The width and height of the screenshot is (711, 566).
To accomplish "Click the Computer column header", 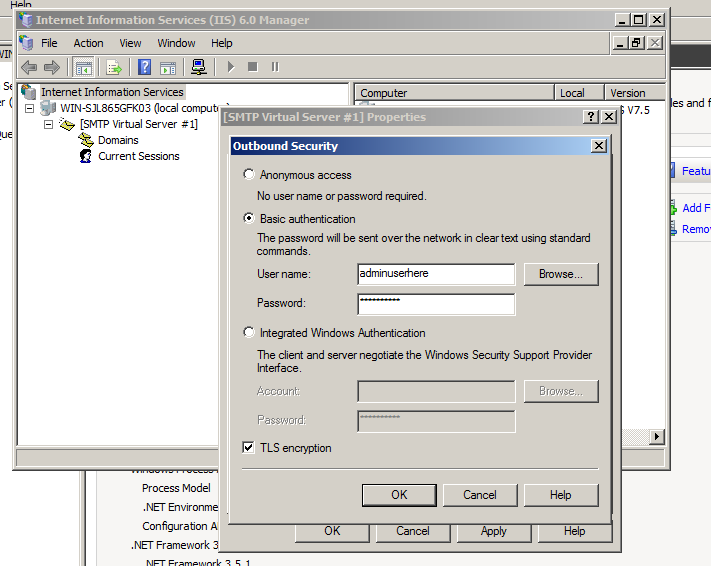I will (454, 93).
